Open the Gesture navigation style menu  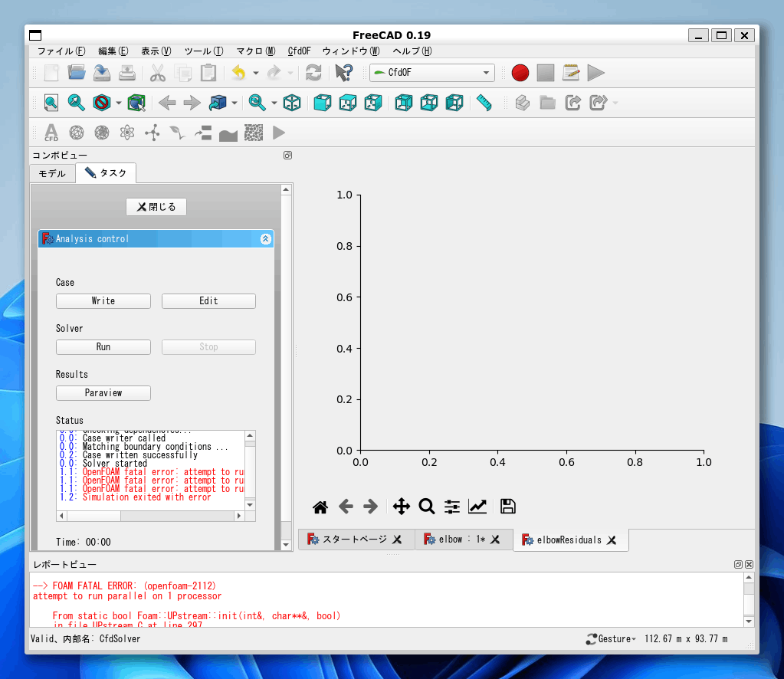pos(611,639)
